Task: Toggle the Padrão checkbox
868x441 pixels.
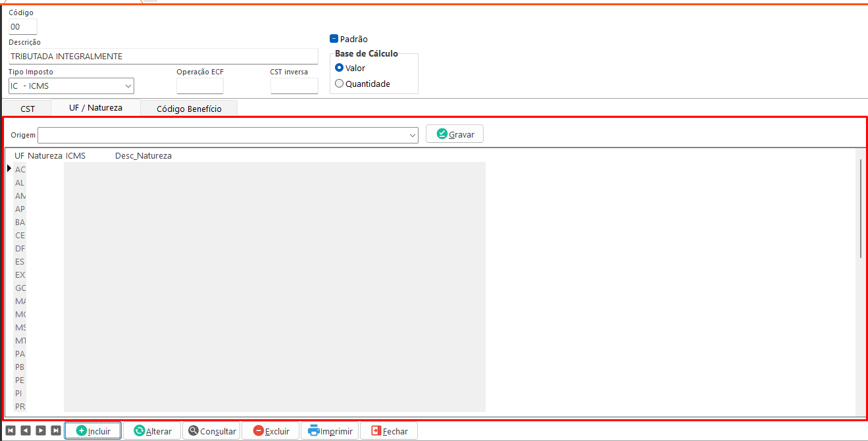Action: (334, 39)
